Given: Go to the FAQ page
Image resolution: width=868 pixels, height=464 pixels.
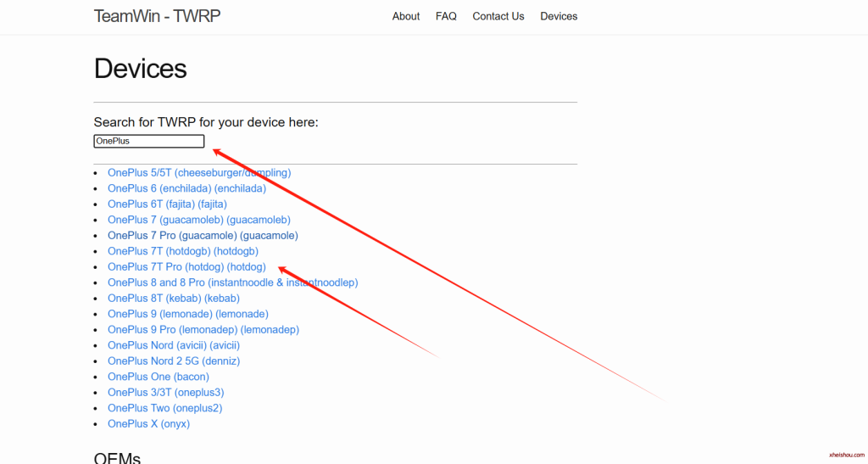Looking at the screenshot, I should 446,17.
